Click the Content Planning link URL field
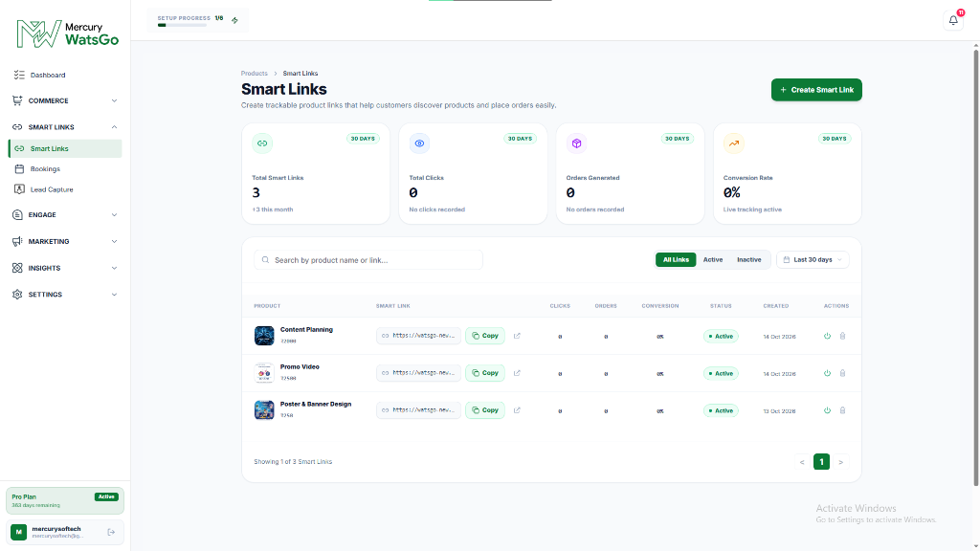This screenshot has height=551, width=980. tap(418, 336)
